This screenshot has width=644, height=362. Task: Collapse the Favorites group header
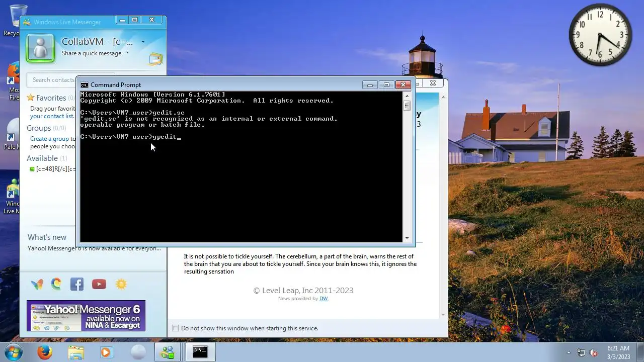50,98
